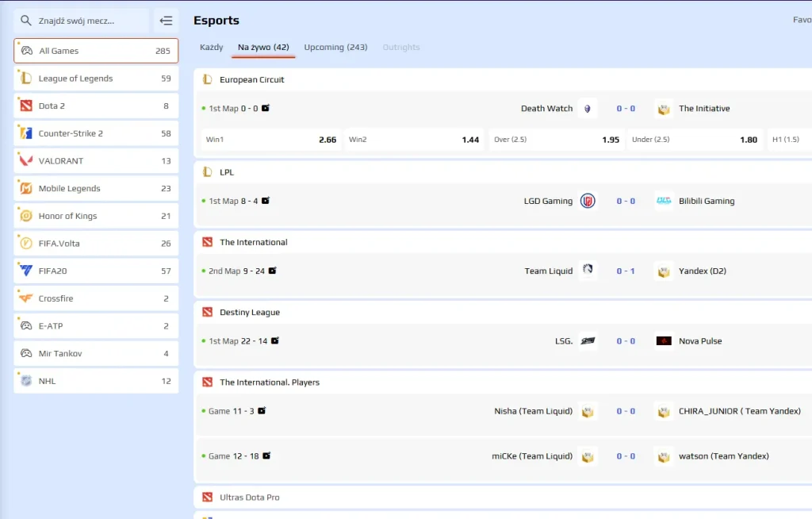Image resolution: width=812 pixels, height=519 pixels.
Task: Open the Outrights tab
Action: click(400, 47)
